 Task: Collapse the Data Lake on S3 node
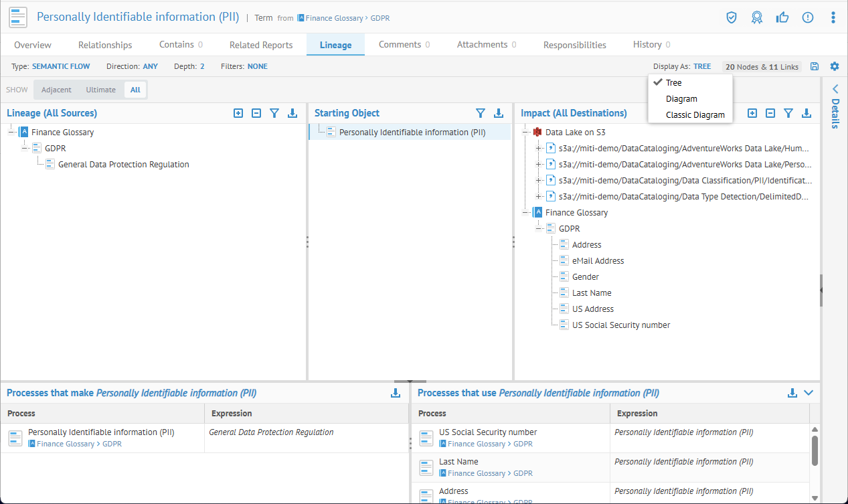pyautogui.click(x=527, y=133)
